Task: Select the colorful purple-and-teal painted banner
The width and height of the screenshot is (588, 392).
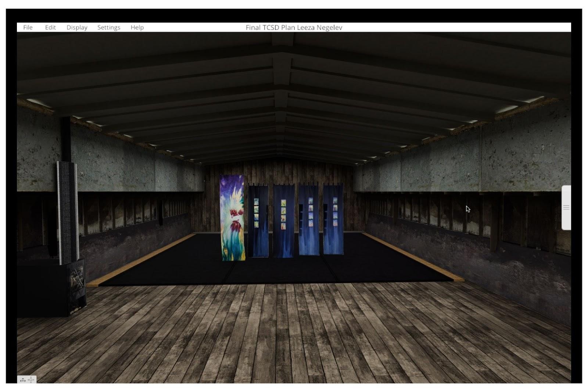Action: point(232,218)
